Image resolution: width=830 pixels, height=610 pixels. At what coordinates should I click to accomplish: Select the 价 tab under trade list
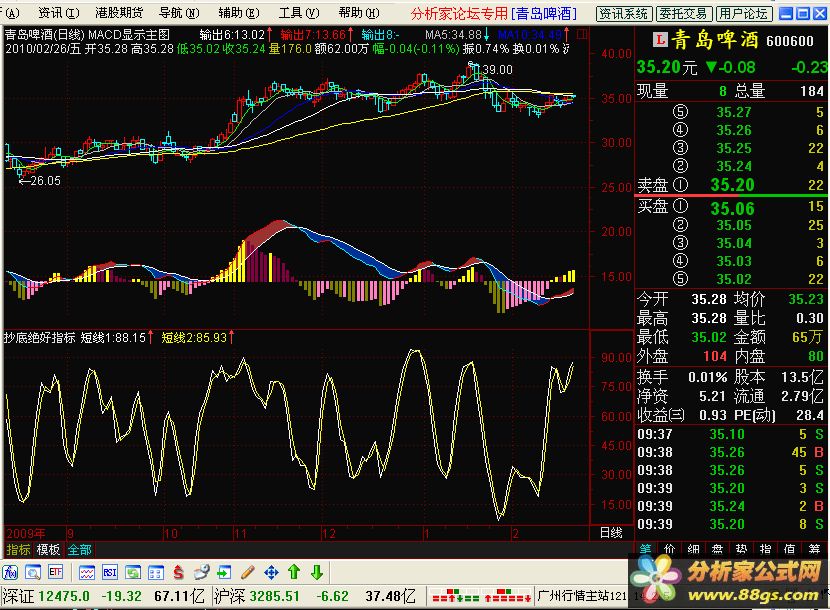tap(670, 549)
